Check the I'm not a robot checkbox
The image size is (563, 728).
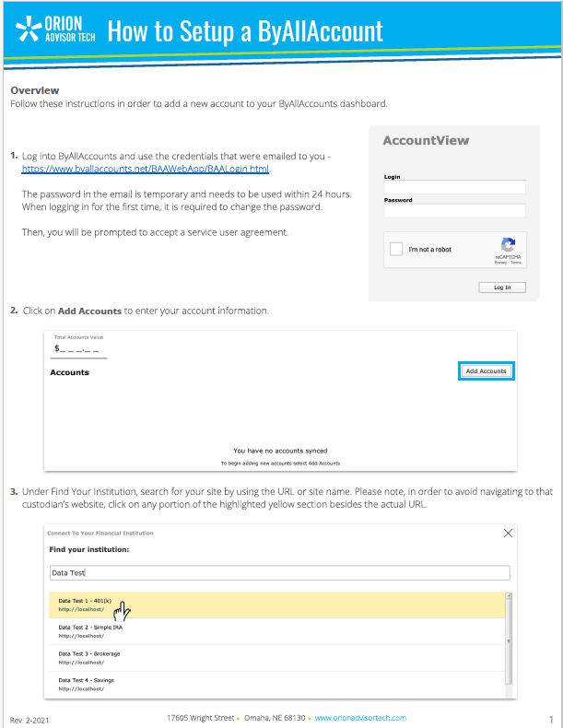tap(396, 249)
